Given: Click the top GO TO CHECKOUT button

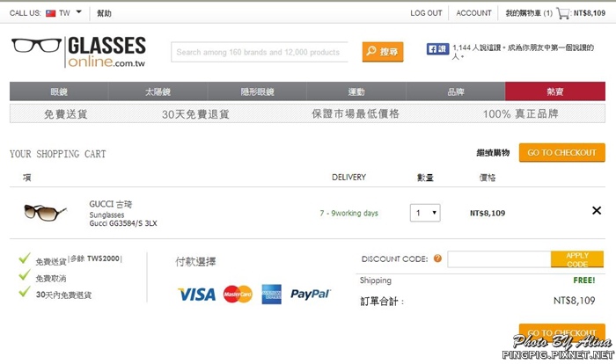Looking at the screenshot, I should (x=561, y=152).
